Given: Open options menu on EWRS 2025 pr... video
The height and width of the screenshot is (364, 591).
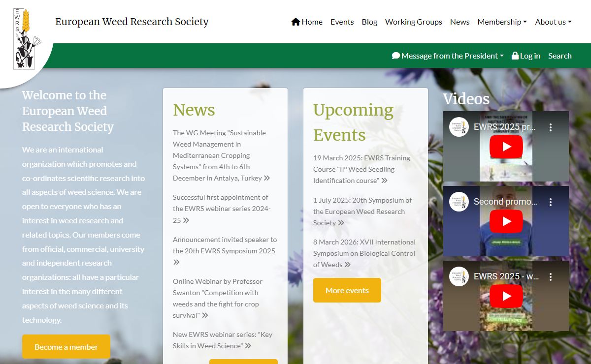Looking at the screenshot, I should click(x=551, y=127).
